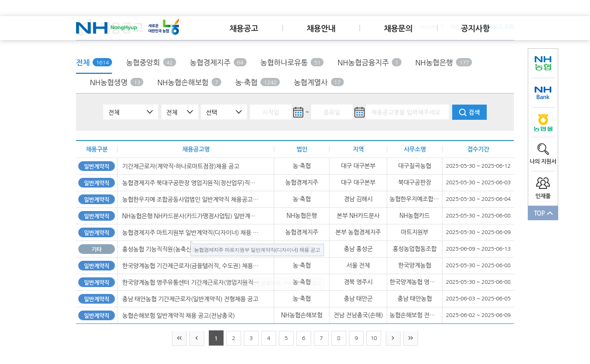Click the 기타 category badge
Viewport: 590px width, 364px height.
pos(96,249)
